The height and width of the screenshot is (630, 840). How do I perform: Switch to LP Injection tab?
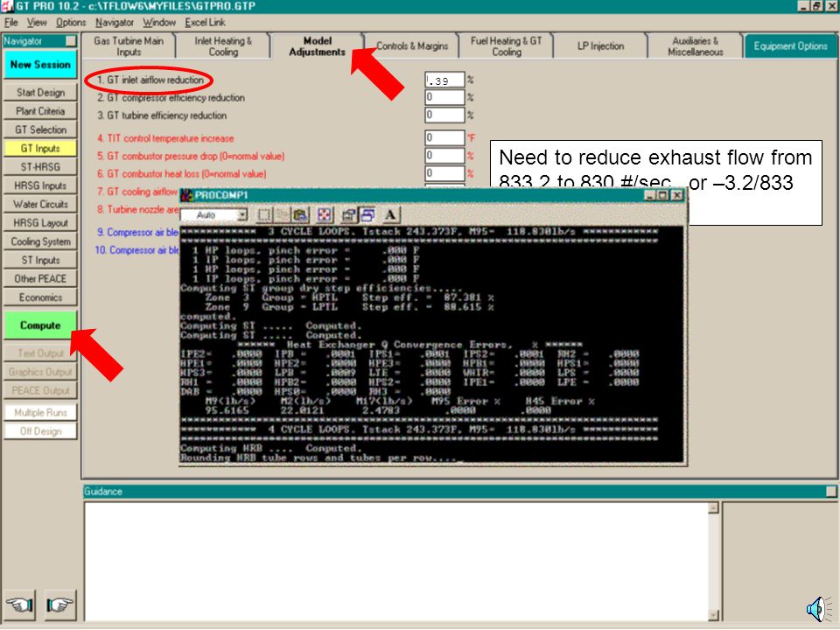600,46
